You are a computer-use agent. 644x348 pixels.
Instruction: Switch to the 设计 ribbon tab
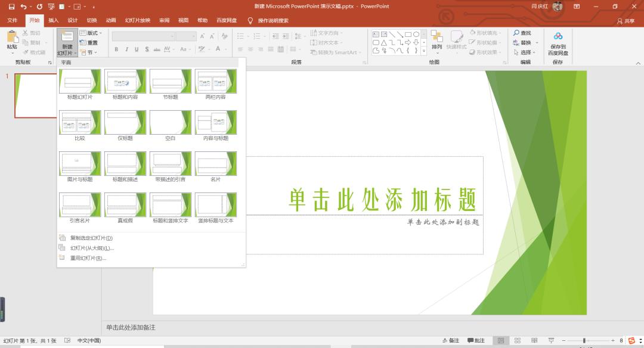click(73, 20)
